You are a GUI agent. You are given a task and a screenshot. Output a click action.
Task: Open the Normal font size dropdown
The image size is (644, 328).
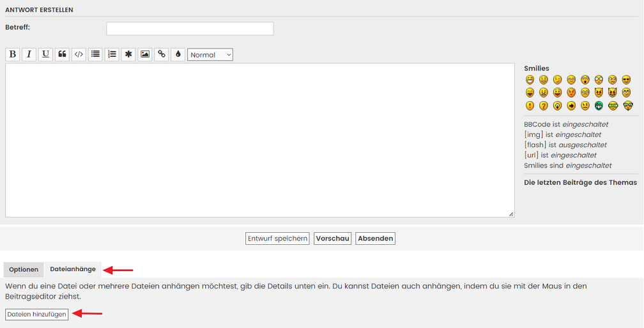[x=210, y=55]
